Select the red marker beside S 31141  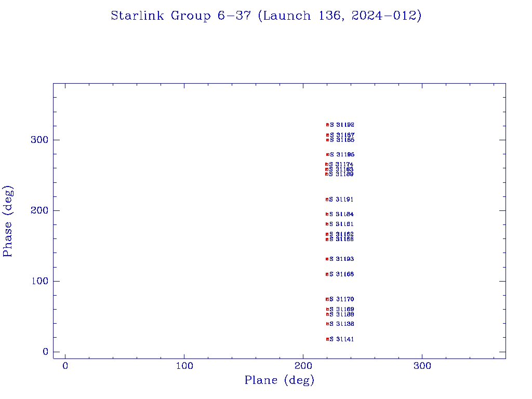click(x=327, y=339)
